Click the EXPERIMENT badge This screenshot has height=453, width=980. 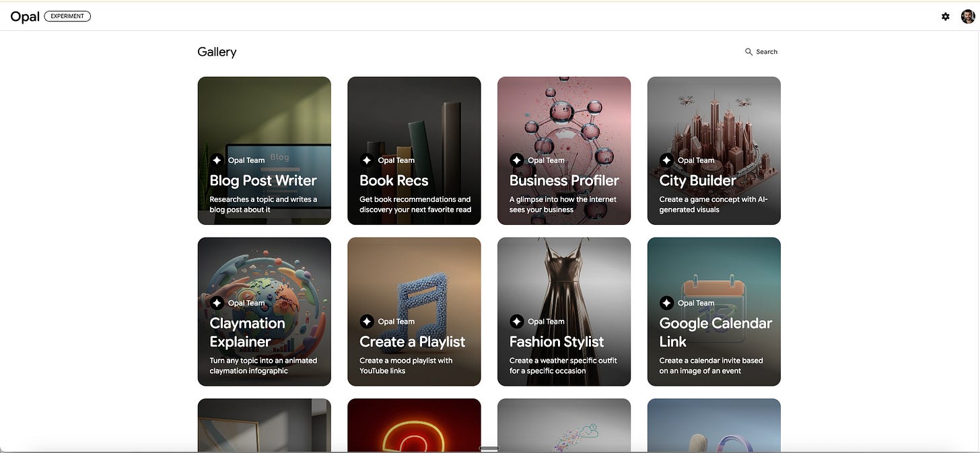point(67,16)
